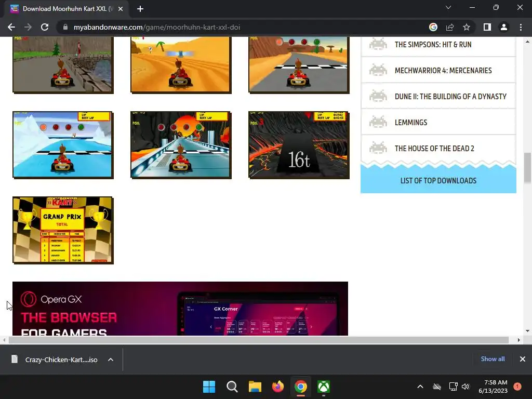Open the Google icon in address bar
This screenshot has height=399, width=532.
(x=433, y=27)
